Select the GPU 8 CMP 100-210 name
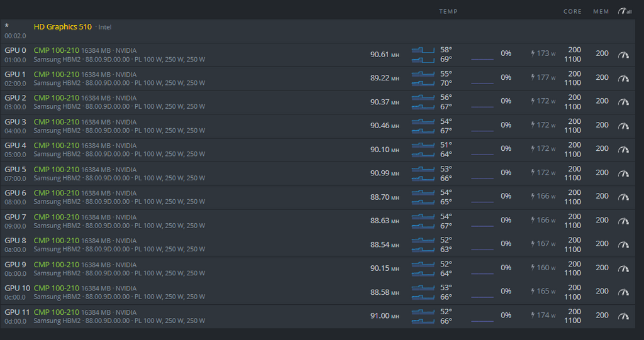Image resolution: width=644 pixels, height=340 pixels. click(x=56, y=241)
